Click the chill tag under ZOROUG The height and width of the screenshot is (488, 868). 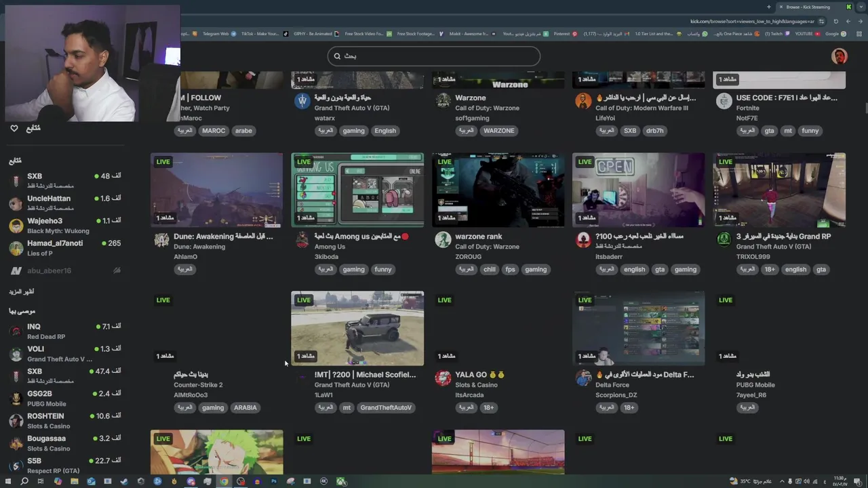click(x=489, y=269)
